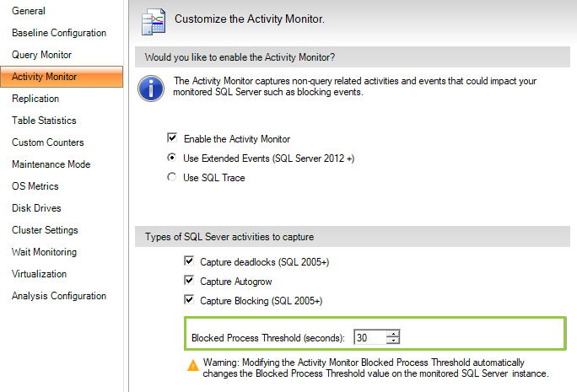Click the yellow warning triangle icon
This screenshot has width=577, height=392.
pyautogui.click(x=192, y=365)
